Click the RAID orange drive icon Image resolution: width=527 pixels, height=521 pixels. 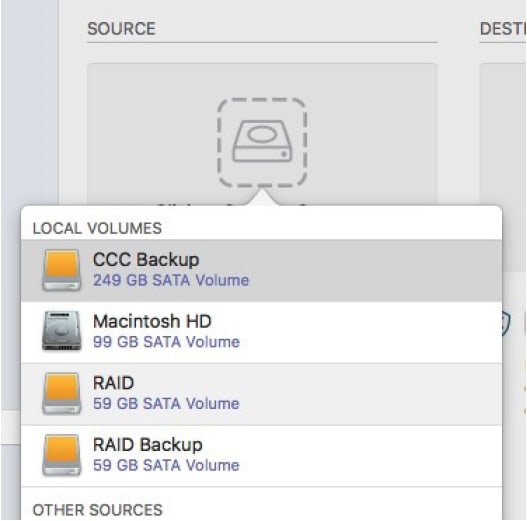point(62,393)
